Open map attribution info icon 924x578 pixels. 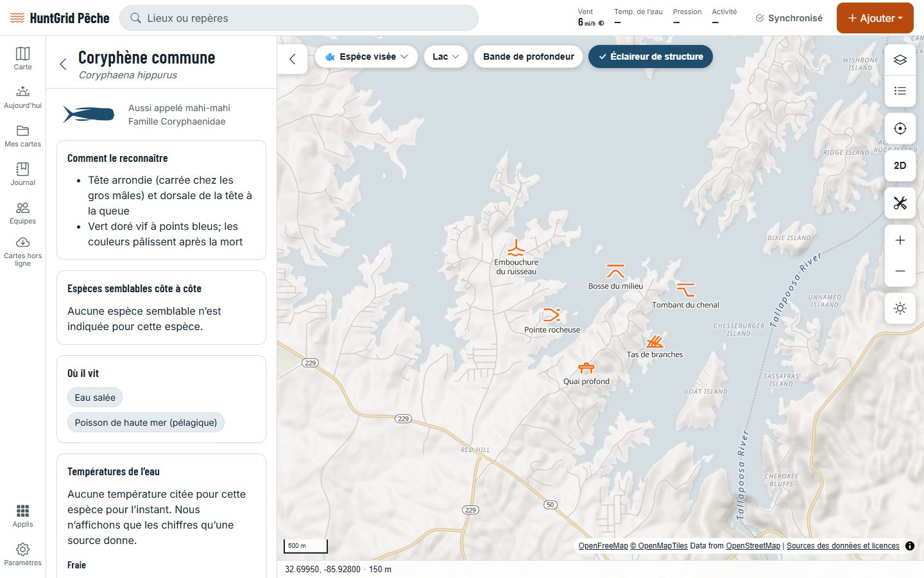[910, 546]
